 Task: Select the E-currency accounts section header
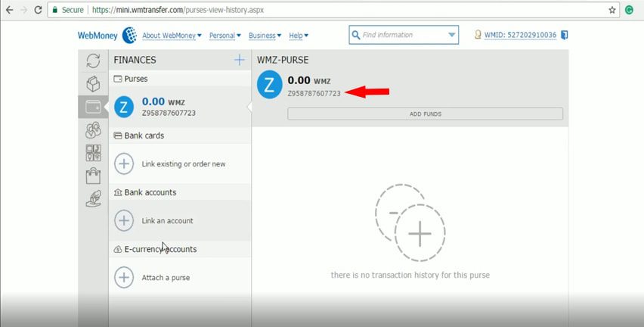180,249
